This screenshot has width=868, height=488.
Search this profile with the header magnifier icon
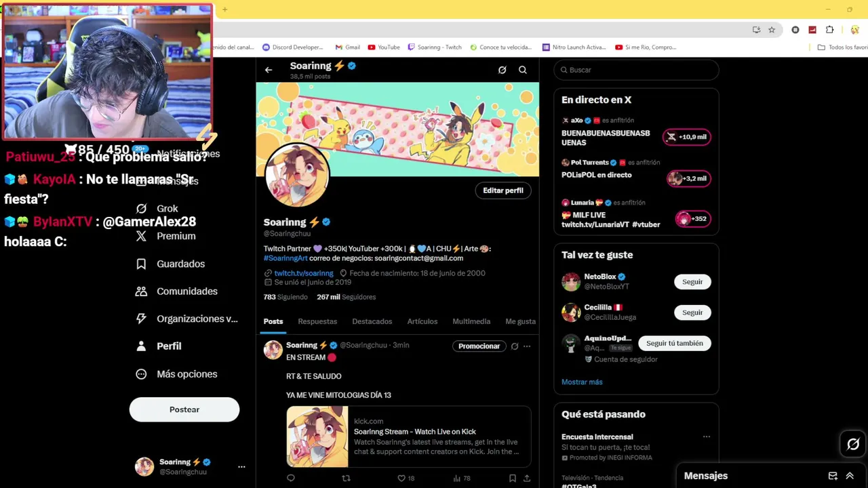click(523, 70)
